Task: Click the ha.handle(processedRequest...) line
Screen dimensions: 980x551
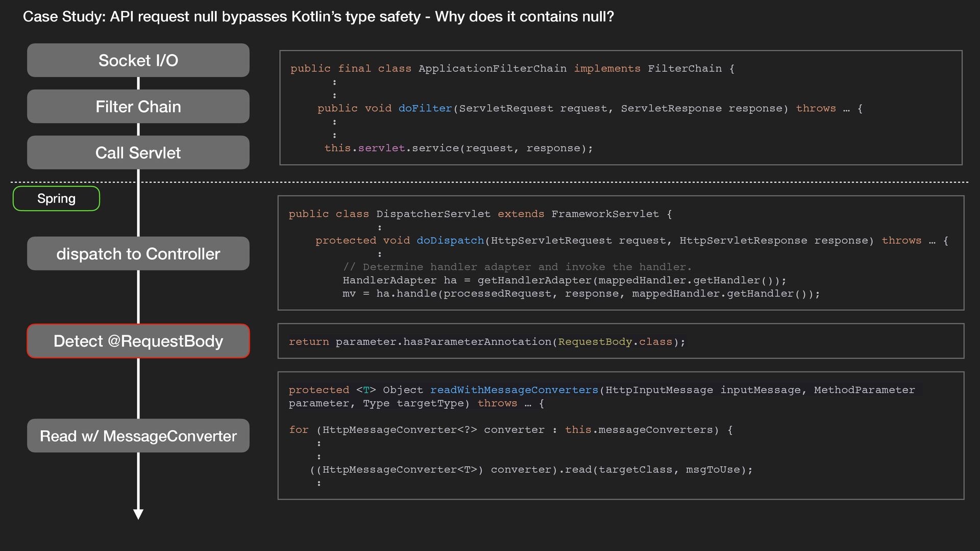Action: (581, 293)
